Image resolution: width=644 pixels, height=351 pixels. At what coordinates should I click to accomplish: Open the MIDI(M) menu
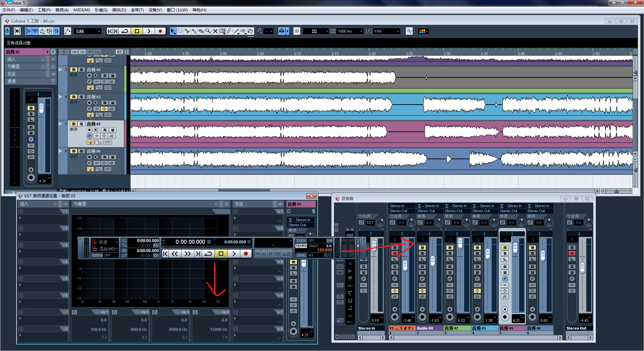coord(82,10)
